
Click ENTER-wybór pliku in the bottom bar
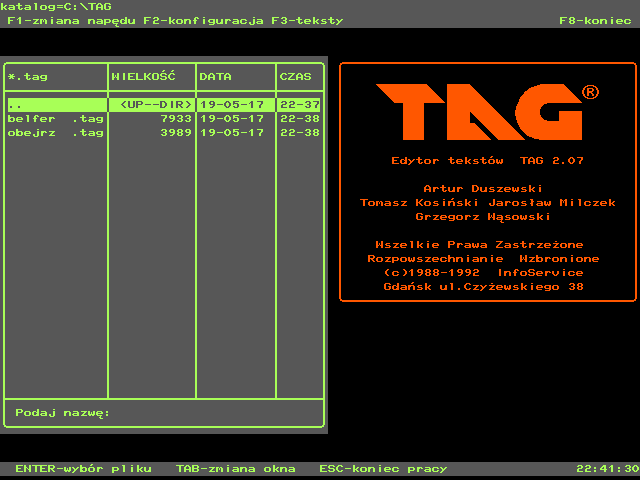pos(83,468)
